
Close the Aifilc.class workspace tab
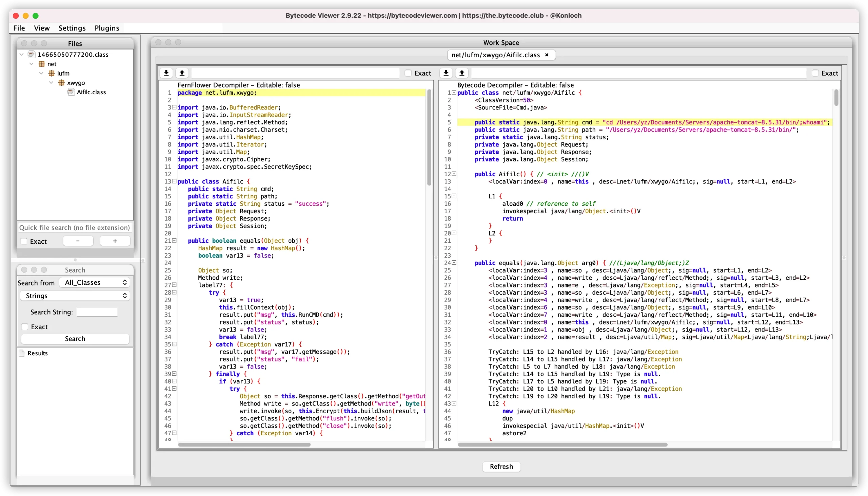(547, 55)
